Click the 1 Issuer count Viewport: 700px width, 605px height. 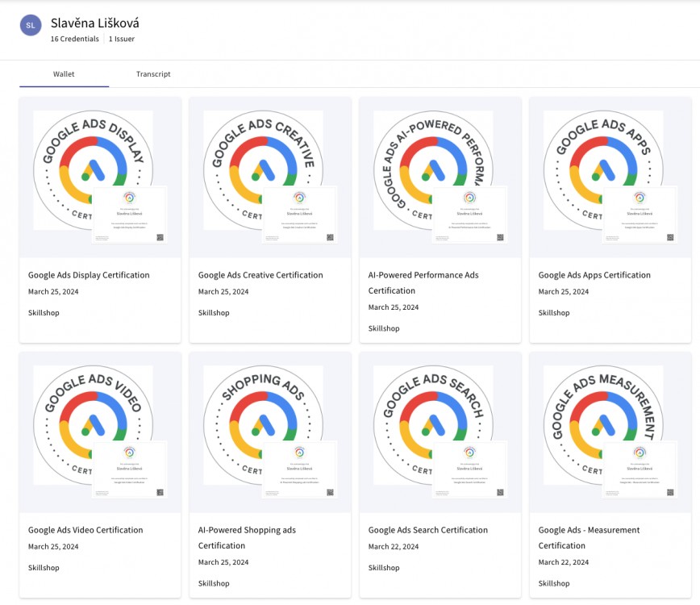(122, 39)
